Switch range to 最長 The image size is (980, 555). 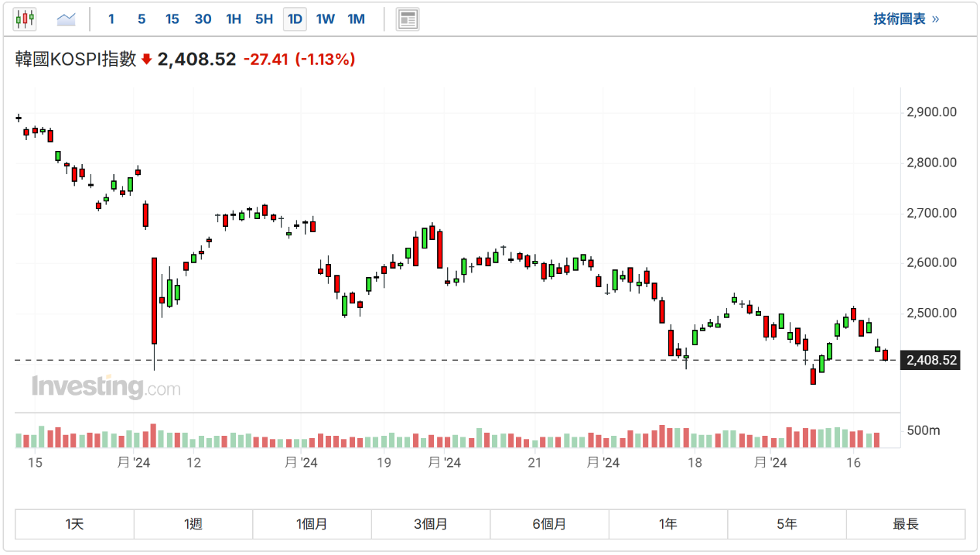tap(905, 524)
